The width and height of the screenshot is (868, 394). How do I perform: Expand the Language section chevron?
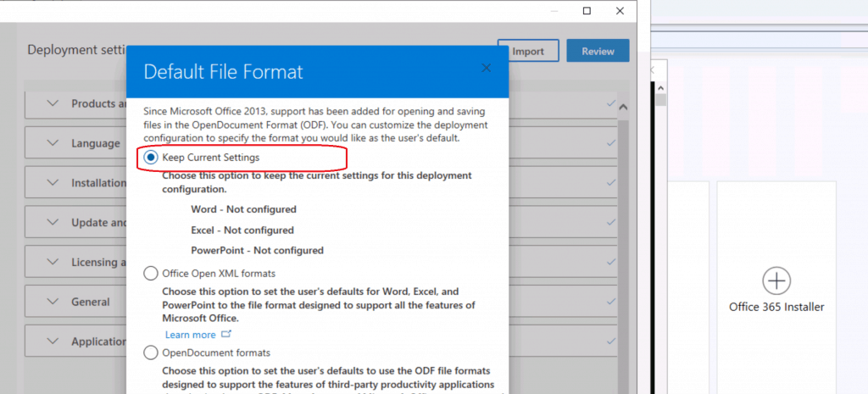(x=53, y=142)
